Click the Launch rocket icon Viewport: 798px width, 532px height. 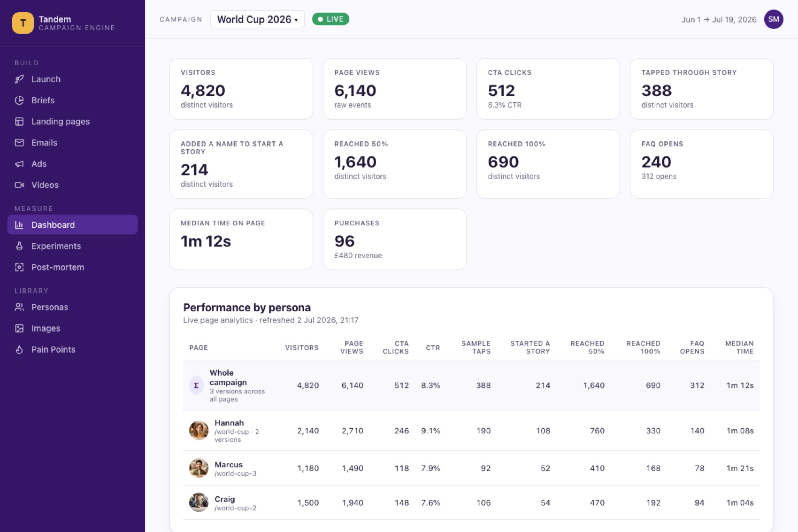19,79
